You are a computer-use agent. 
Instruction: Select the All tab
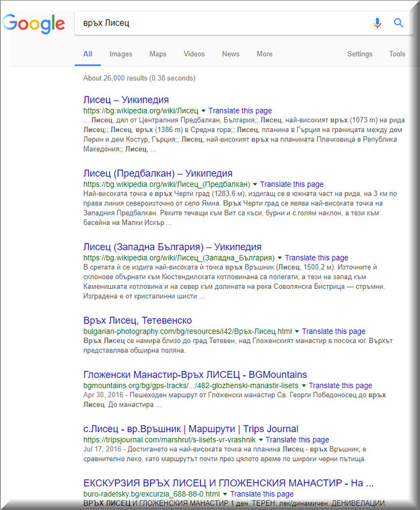[x=88, y=54]
